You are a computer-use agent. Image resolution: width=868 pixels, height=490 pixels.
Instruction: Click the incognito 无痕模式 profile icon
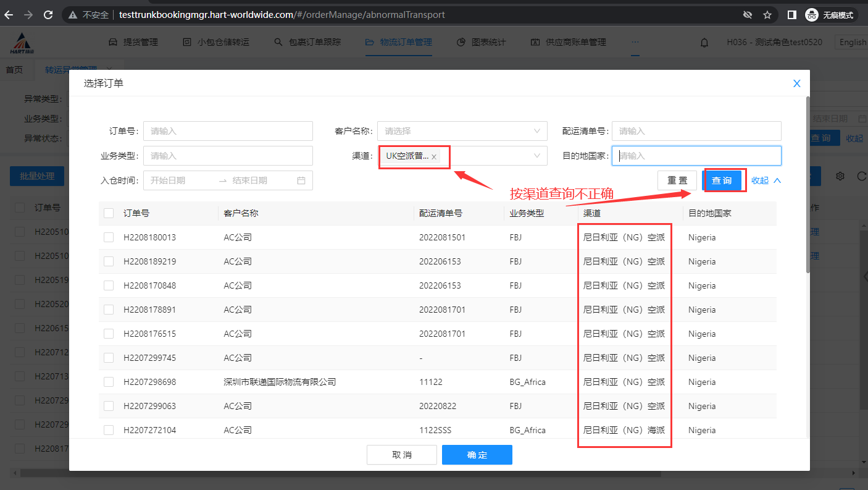pyautogui.click(x=812, y=15)
